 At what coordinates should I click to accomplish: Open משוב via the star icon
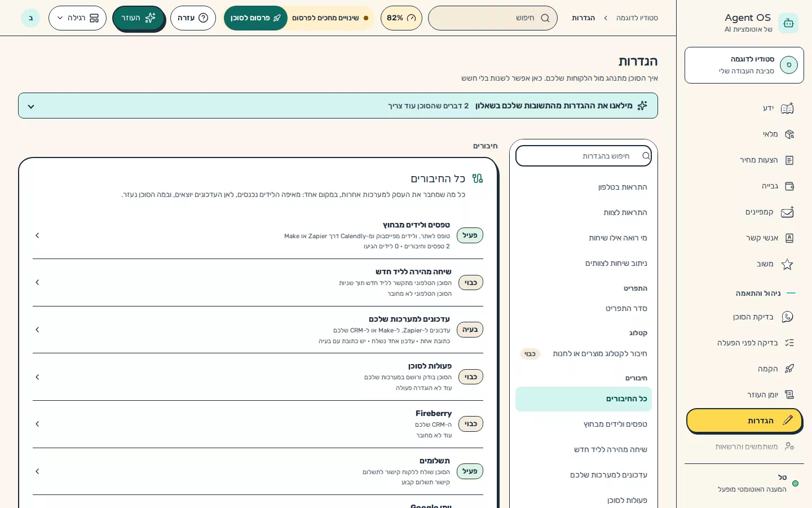(x=787, y=264)
